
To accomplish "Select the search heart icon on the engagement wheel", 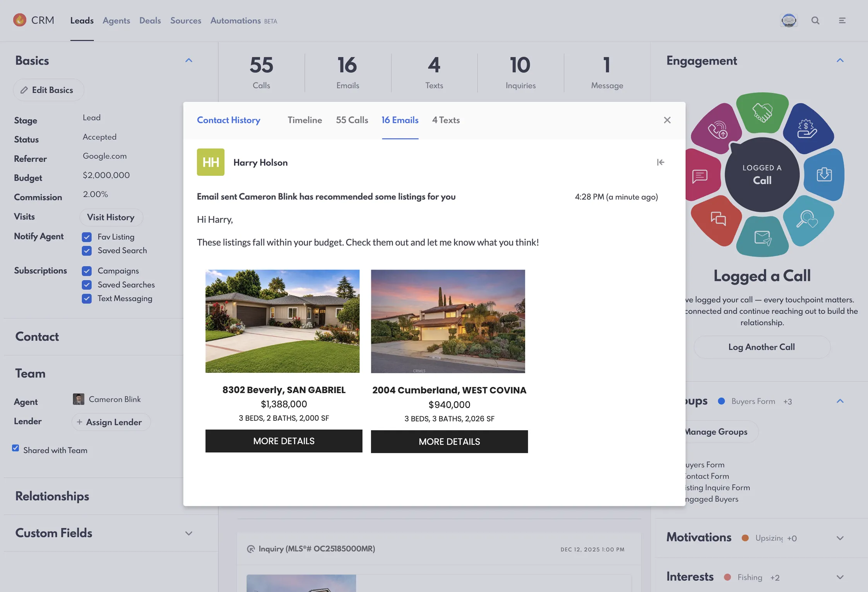I will coord(807,219).
